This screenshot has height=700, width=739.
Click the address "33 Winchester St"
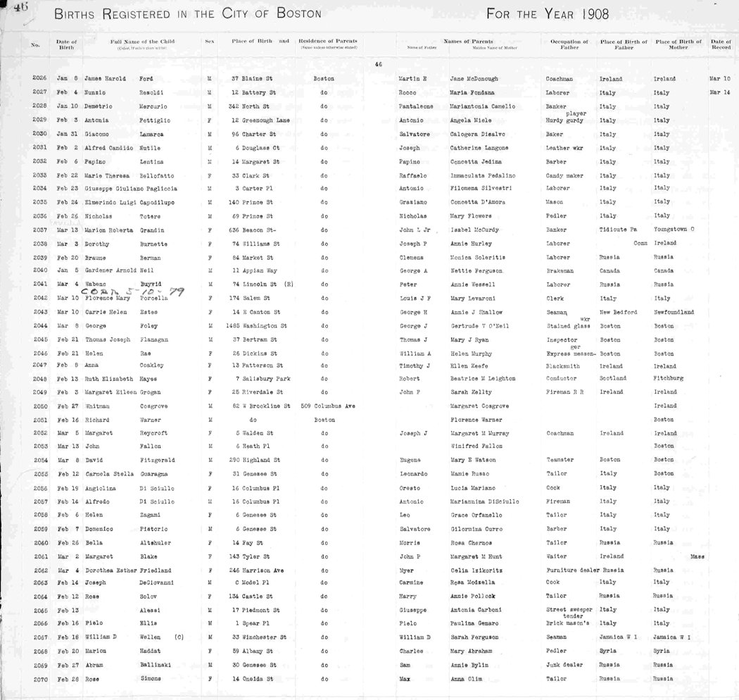pyautogui.click(x=259, y=637)
